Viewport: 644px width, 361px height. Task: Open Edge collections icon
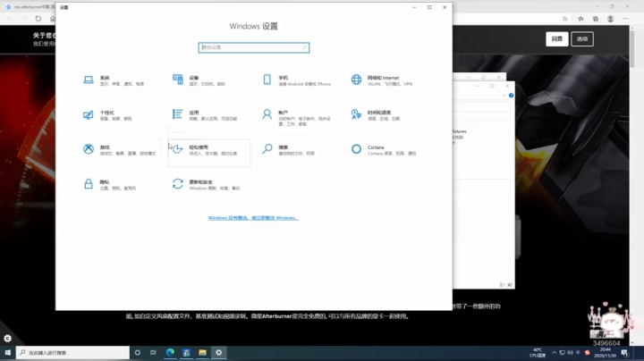click(596, 19)
